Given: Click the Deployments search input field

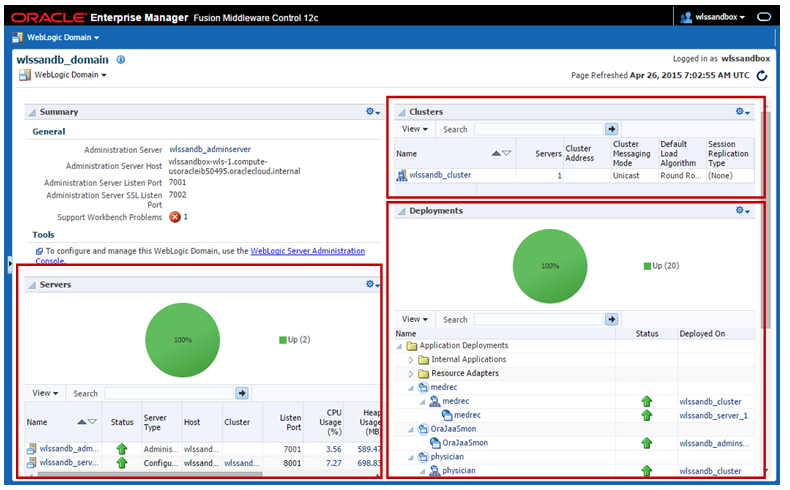Looking at the screenshot, I should (538, 319).
